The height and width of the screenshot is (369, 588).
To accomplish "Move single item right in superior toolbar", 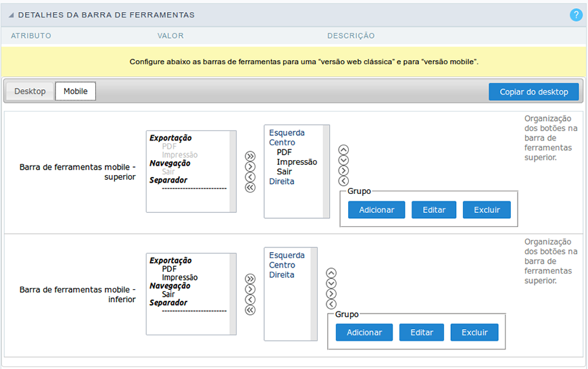I will click(250, 166).
